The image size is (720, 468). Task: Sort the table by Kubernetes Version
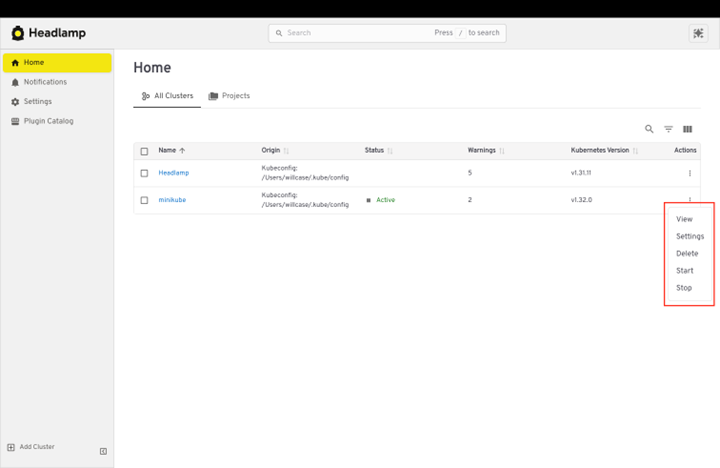[x=600, y=151]
